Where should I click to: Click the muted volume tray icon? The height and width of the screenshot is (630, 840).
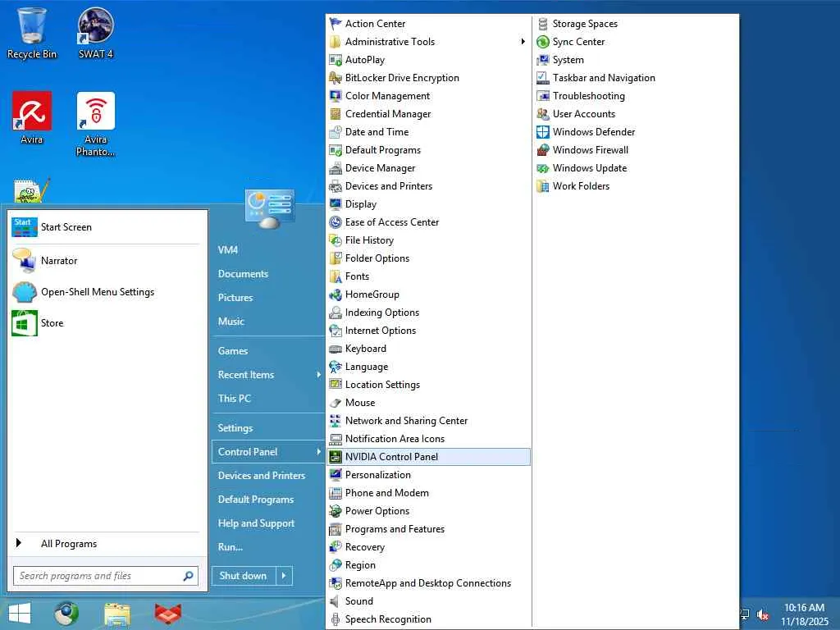[x=762, y=615]
